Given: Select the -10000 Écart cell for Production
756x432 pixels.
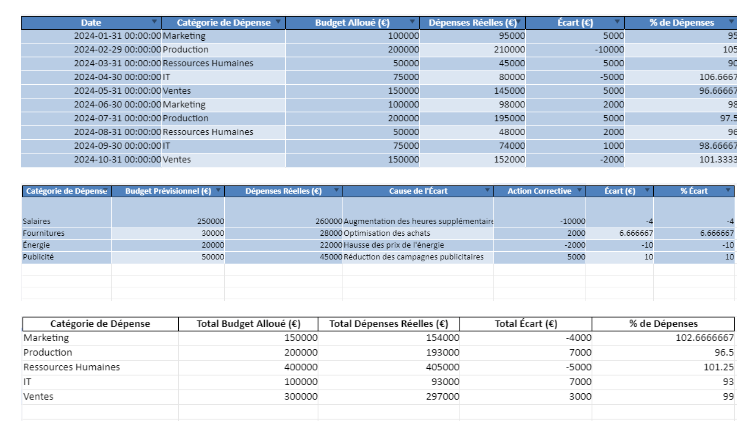Looking at the screenshot, I should [x=576, y=49].
